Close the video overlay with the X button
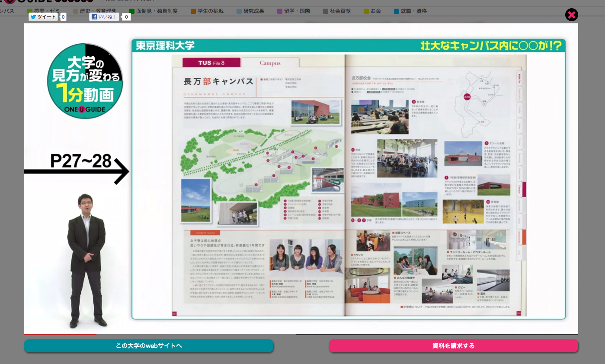605x364 pixels. click(571, 15)
